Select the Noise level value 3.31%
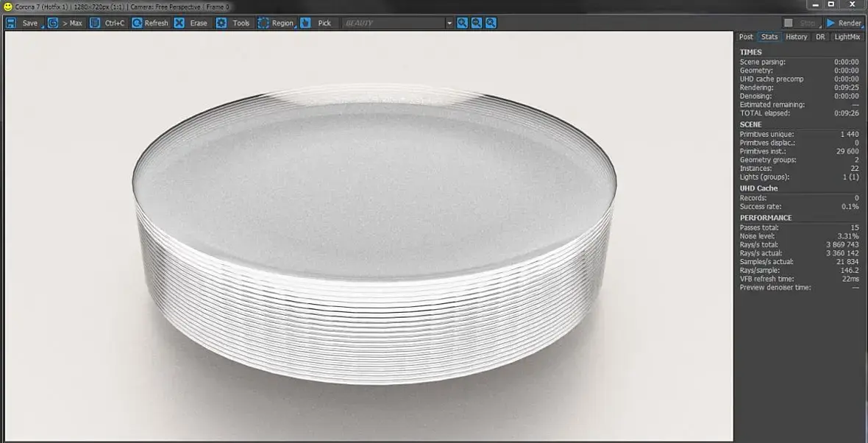This screenshot has height=443, width=868. click(848, 236)
